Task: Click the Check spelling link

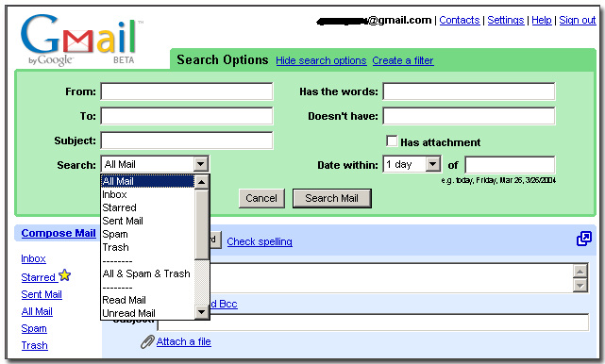Action: pyautogui.click(x=260, y=241)
